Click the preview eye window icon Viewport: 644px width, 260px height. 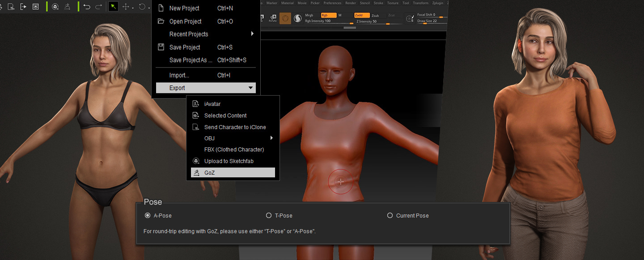click(x=35, y=7)
